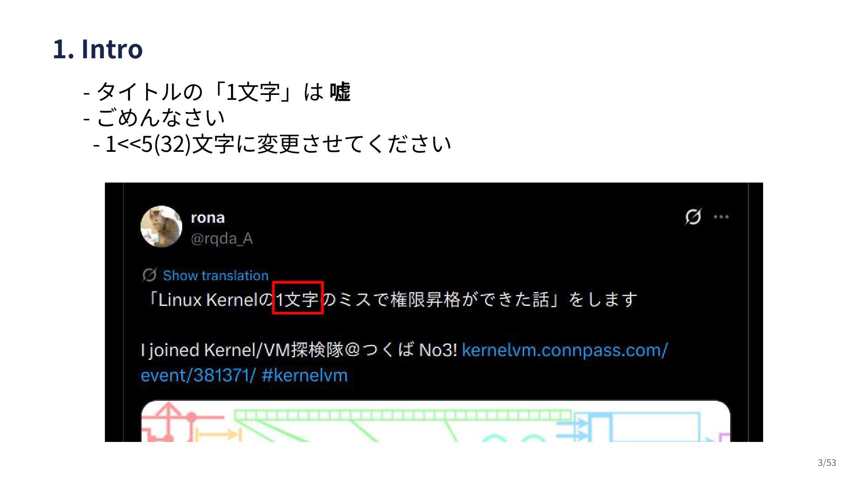Viewport: 868px width, 488px height.
Task: Click the red shape in diagram corner
Action: [167, 422]
